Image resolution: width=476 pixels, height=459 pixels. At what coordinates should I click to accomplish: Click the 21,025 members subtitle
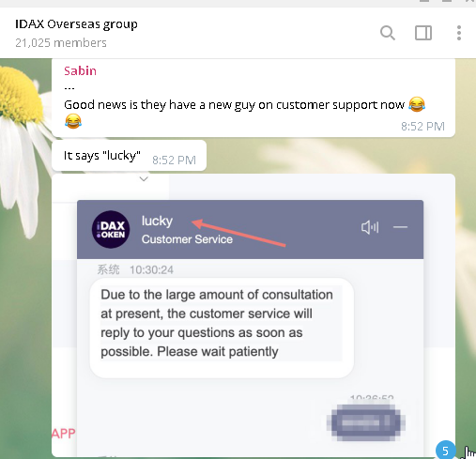pos(61,42)
